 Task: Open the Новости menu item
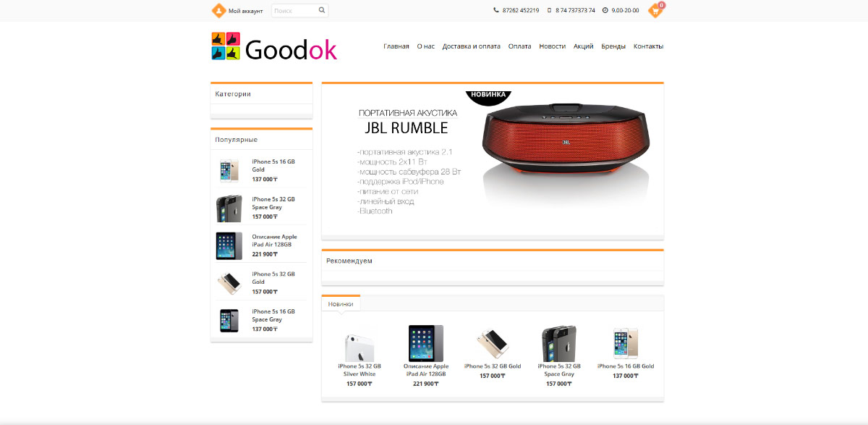pos(553,46)
